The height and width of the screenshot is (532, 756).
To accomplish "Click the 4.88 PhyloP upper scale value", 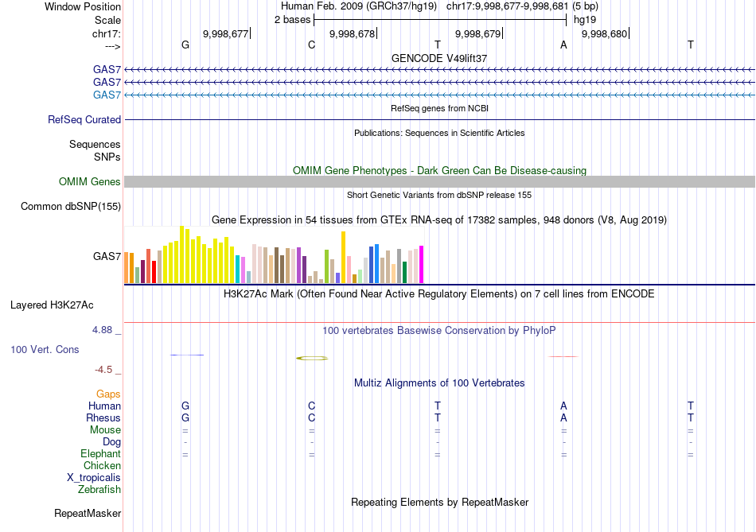I will pyautogui.click(x=102, y=330).
